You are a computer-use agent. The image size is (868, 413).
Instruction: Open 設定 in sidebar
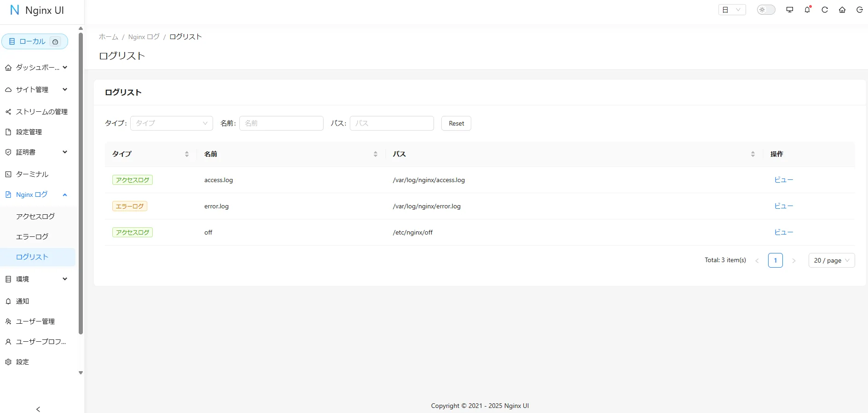[38, 362]
